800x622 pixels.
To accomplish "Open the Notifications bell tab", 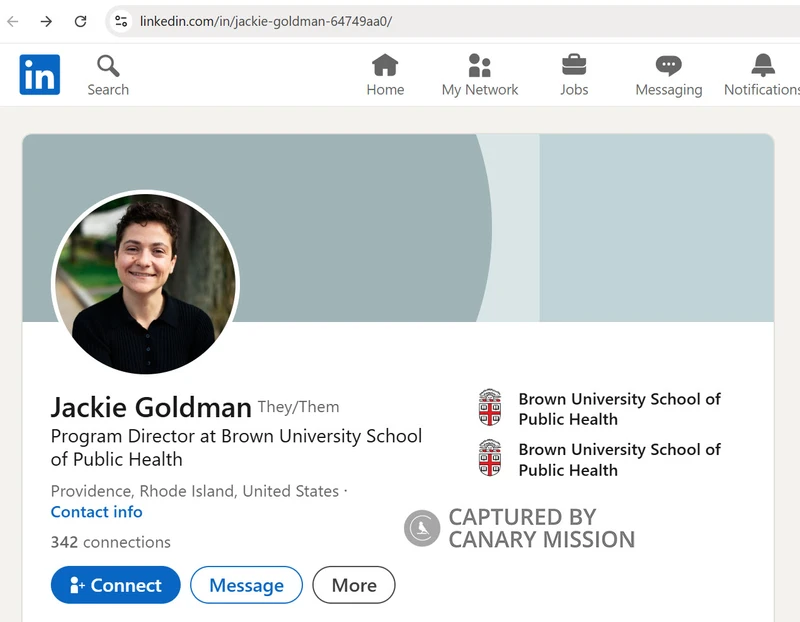I will pyautogui.click(x=762, y=75).
